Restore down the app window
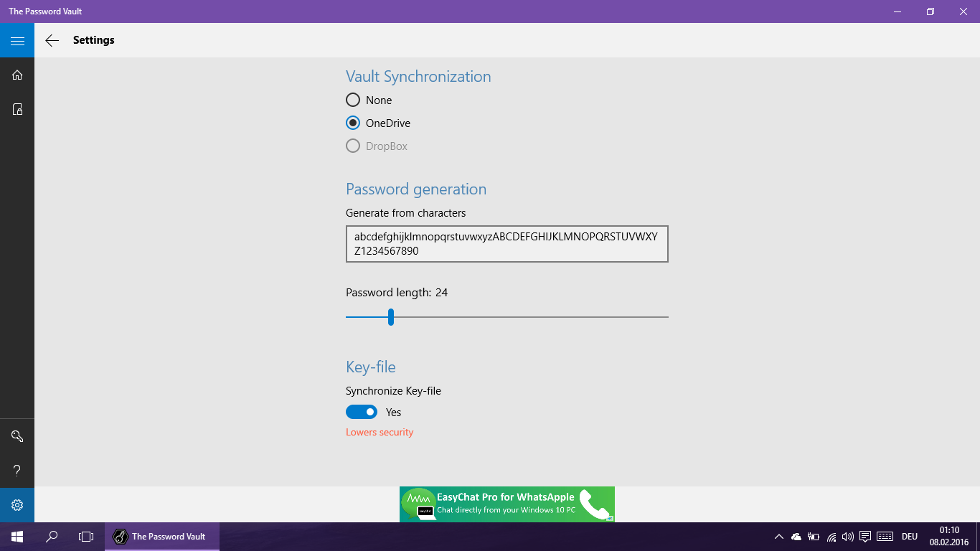This screenshot has height=551, width=980. 930,11
